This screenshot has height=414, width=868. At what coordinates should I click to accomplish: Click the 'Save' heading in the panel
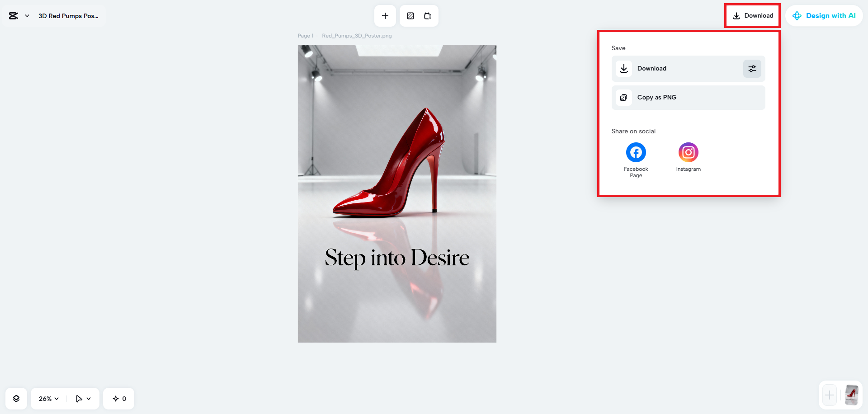pos(618,48)
